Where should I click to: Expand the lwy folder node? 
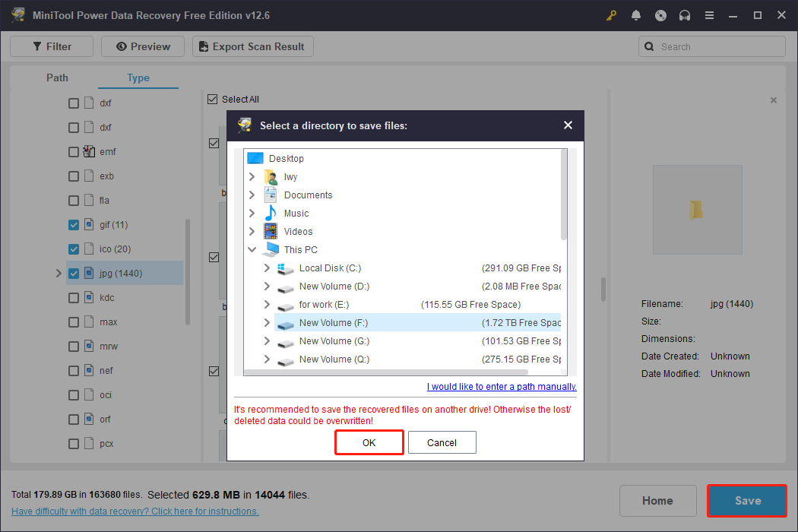[x=252, y=176]
